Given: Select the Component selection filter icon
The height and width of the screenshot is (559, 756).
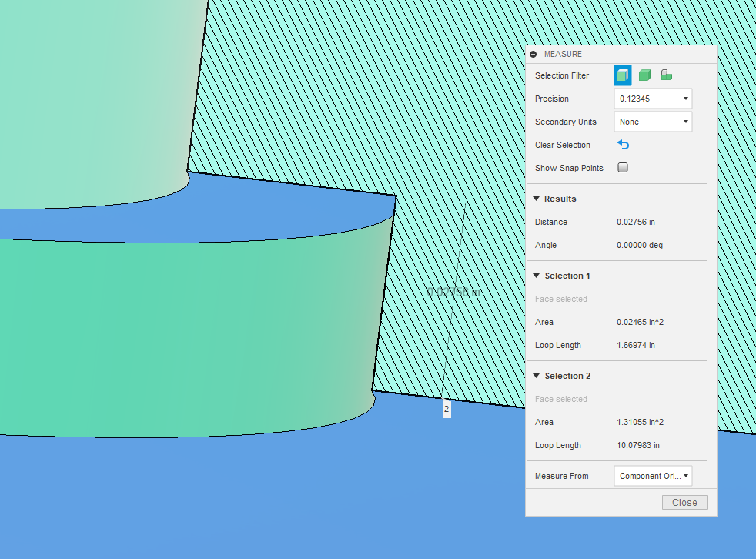Looking at the screenshot, I should click(667, 75).
